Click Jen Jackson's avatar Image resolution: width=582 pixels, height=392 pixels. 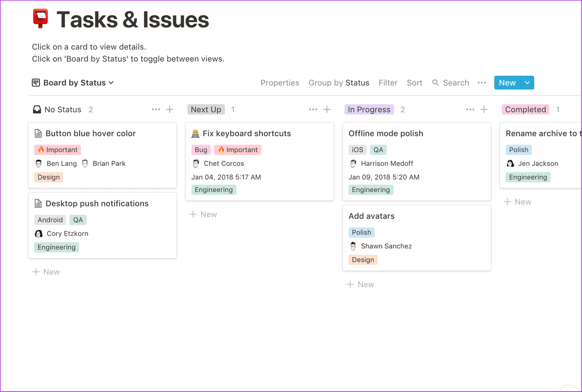[x=510, y=163]
